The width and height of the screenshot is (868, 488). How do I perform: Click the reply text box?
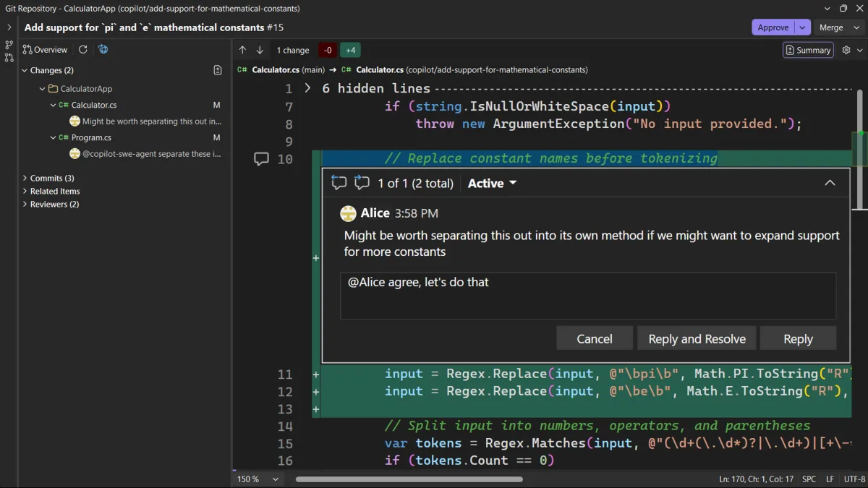pyautogui.click(x=588, y=296)
